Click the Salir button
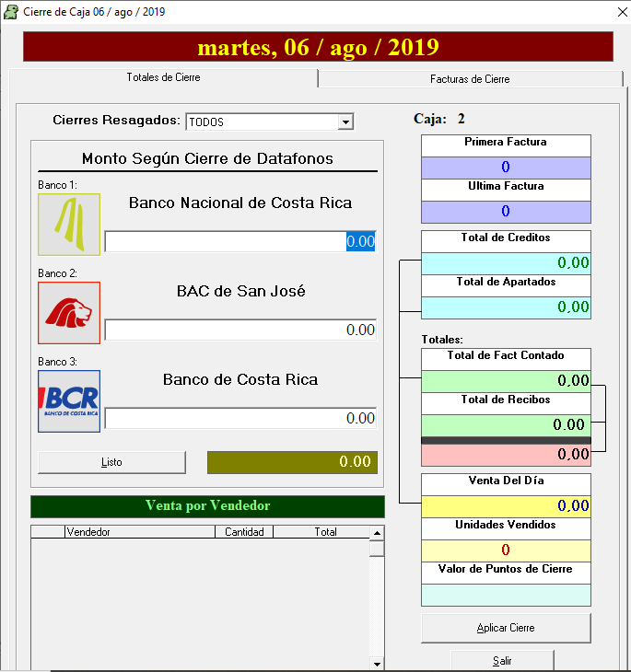Image resolution: width=631 pixels, height=672 pixels. point(502,660)
